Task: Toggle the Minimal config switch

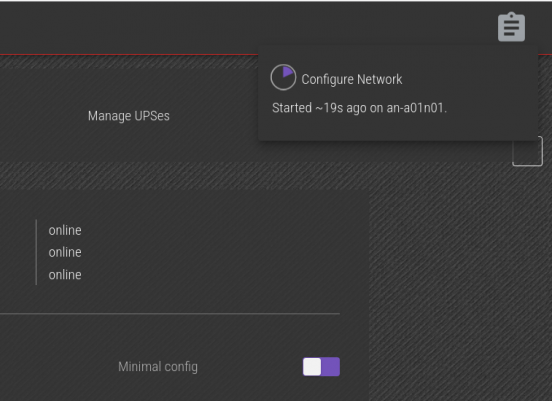Action: click(x=321, y=366)
